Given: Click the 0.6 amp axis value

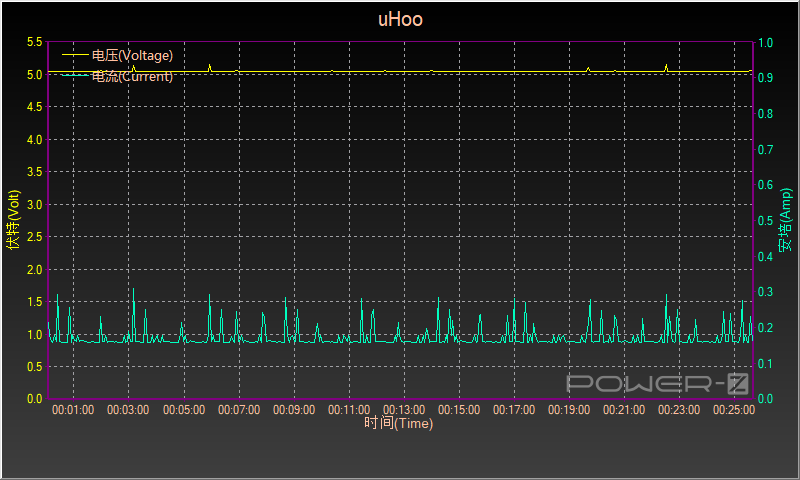Looking at the screenshot, I should click(x=765, y=185).
